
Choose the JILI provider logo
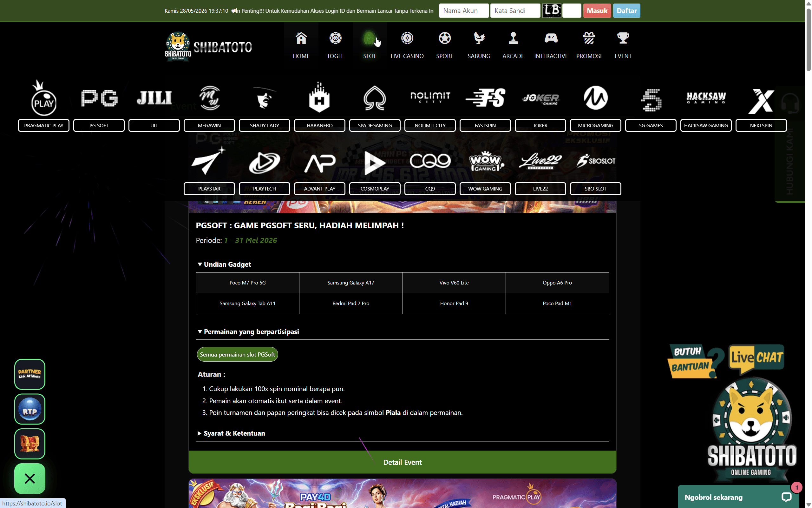coord(154,98)
